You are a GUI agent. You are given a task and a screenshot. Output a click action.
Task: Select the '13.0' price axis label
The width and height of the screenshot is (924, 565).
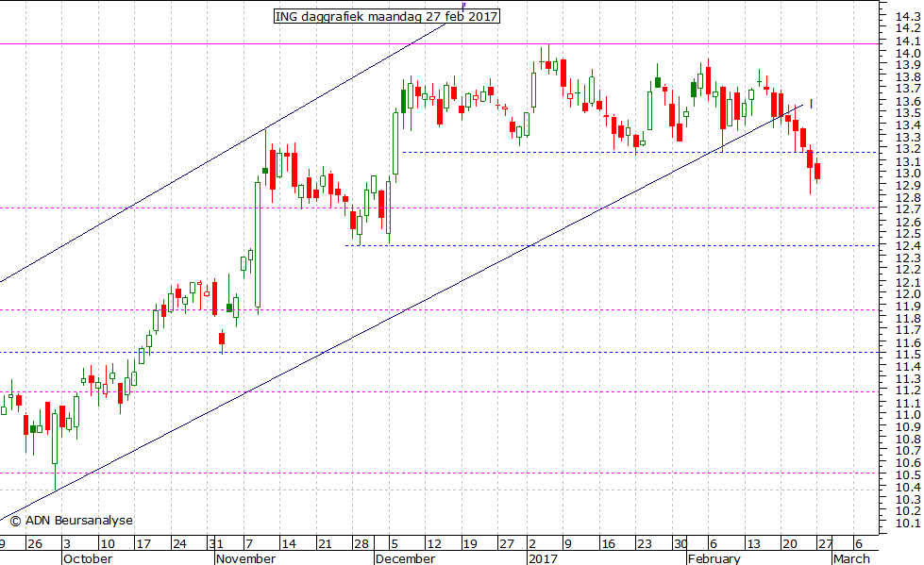pyautogui.click(x=908, y=174)
